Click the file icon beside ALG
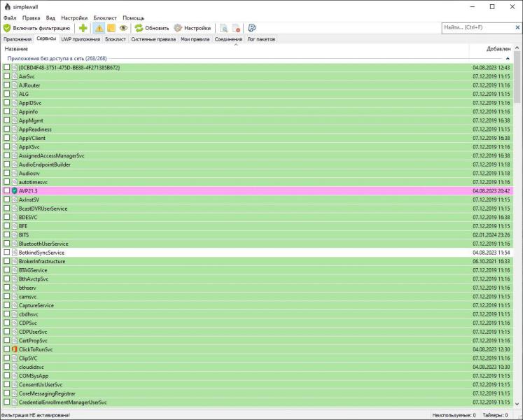The image size is (523, 420). [x=15, y=94]
